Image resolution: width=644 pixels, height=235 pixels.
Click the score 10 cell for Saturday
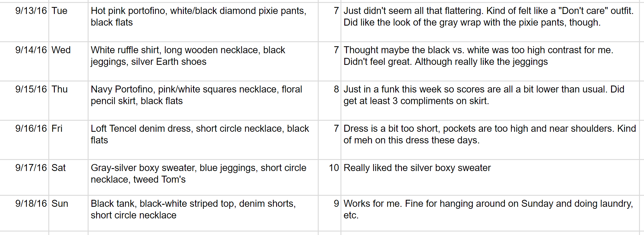pyautogui.click(x=329, y=177)
